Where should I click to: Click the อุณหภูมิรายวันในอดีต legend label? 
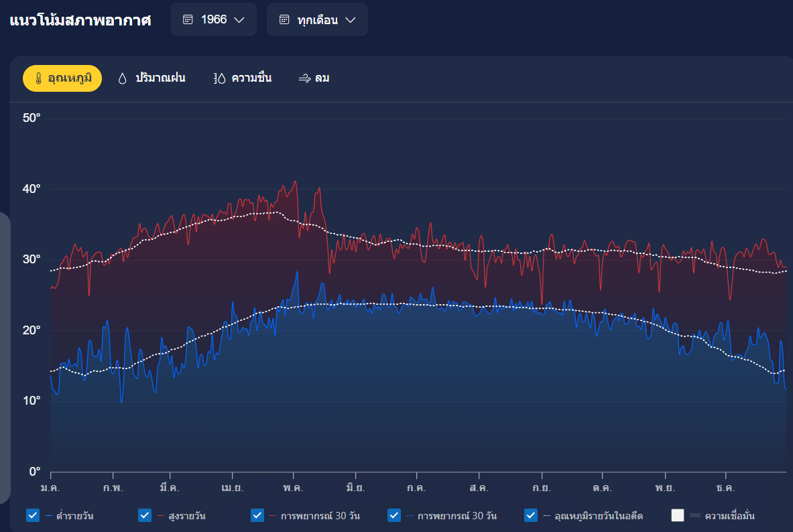pos(599,516)
